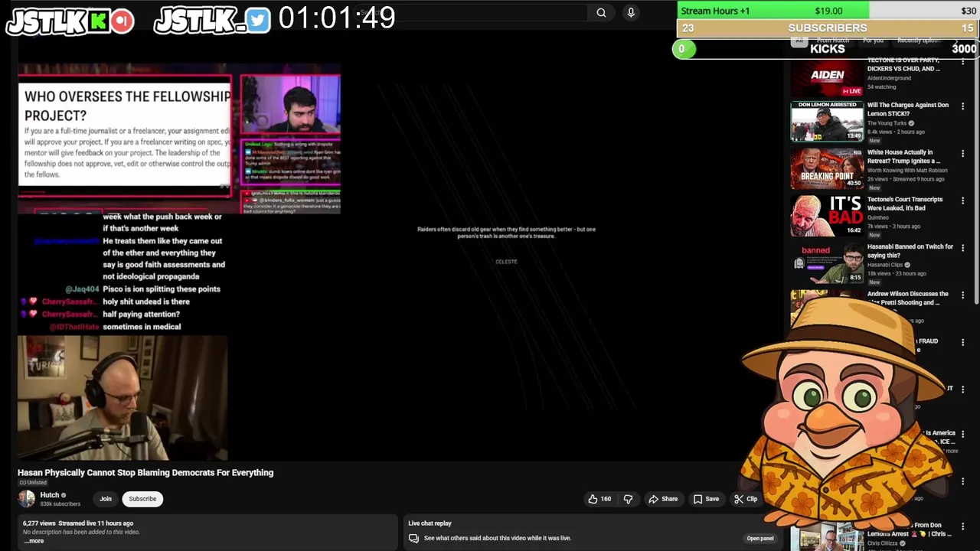Expand description with ...more link
Screen dimensions: 980x551
click(x=34, y=541)
